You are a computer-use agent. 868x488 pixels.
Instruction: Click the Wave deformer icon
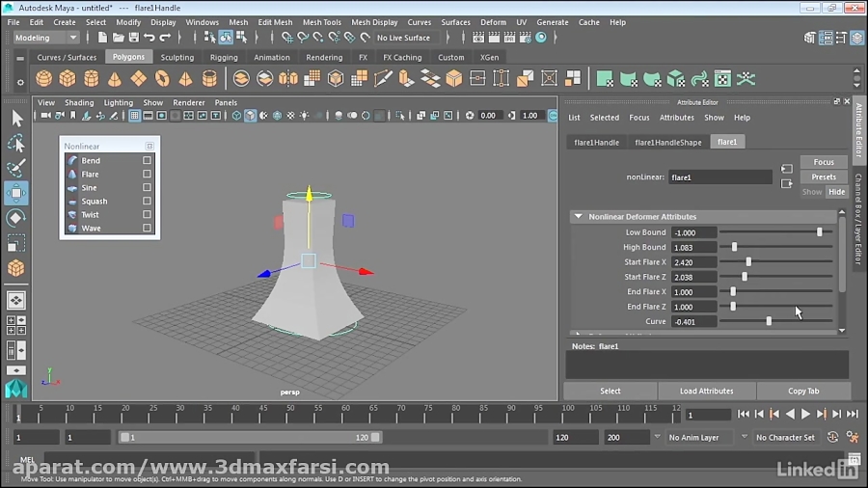tap(72, 228)
